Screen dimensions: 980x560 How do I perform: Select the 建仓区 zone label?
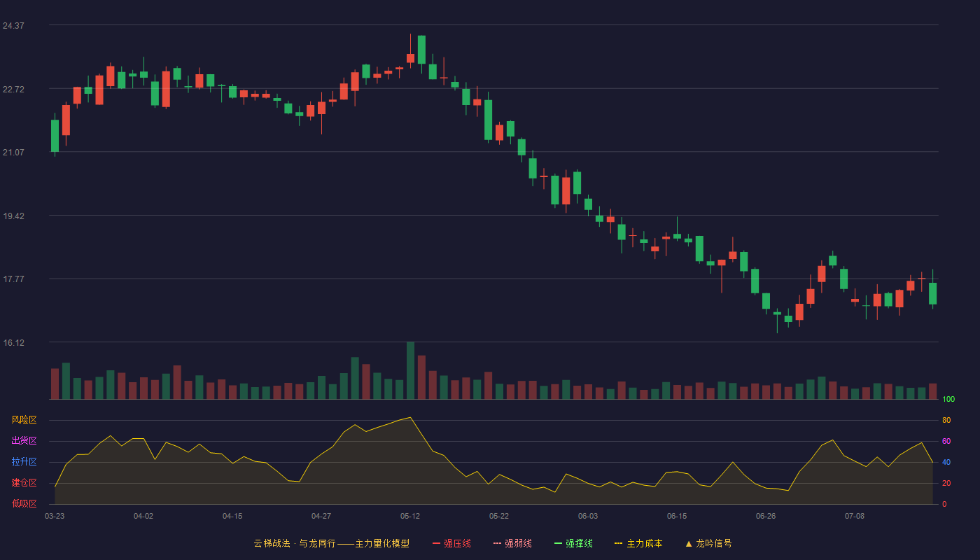(24, 482)
